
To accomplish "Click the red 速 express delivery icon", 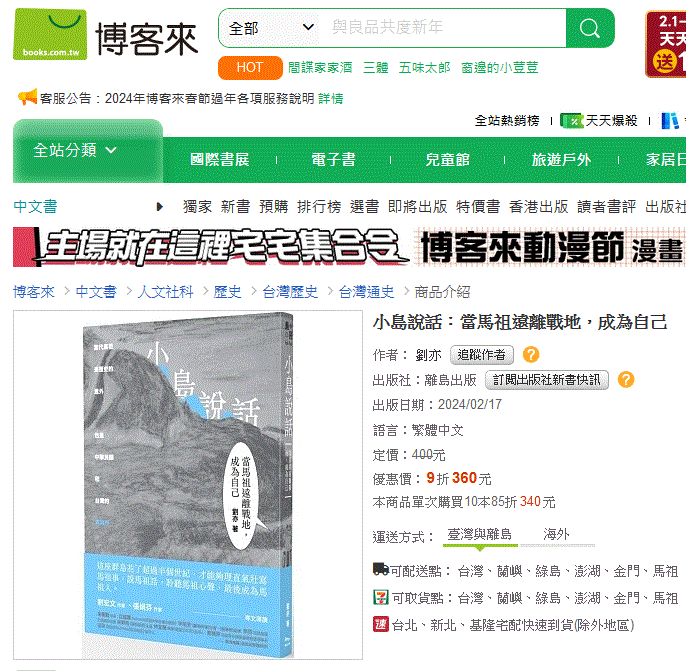I will (381, 624).
